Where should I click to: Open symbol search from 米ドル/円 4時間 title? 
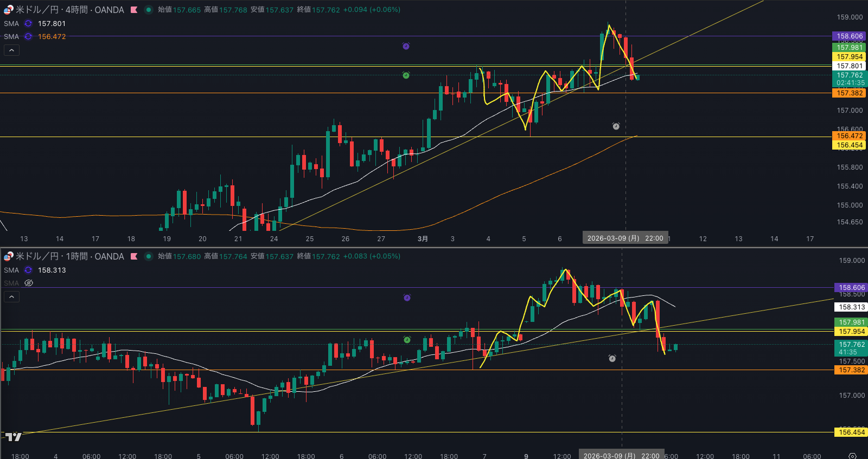[69, 10]
